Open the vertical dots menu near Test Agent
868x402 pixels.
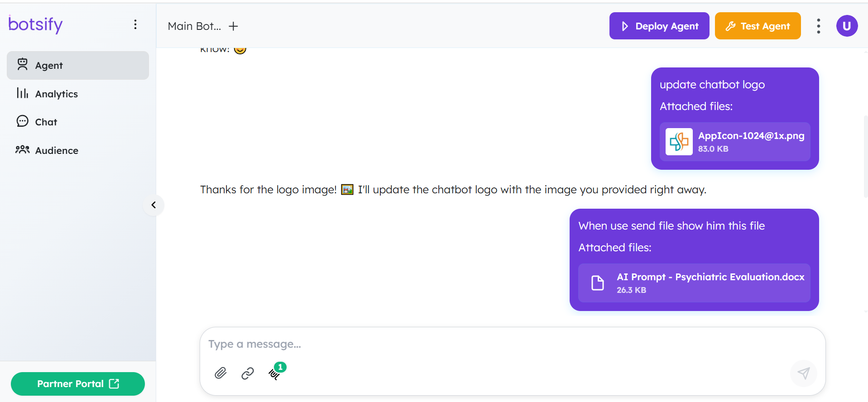(818, 26)
